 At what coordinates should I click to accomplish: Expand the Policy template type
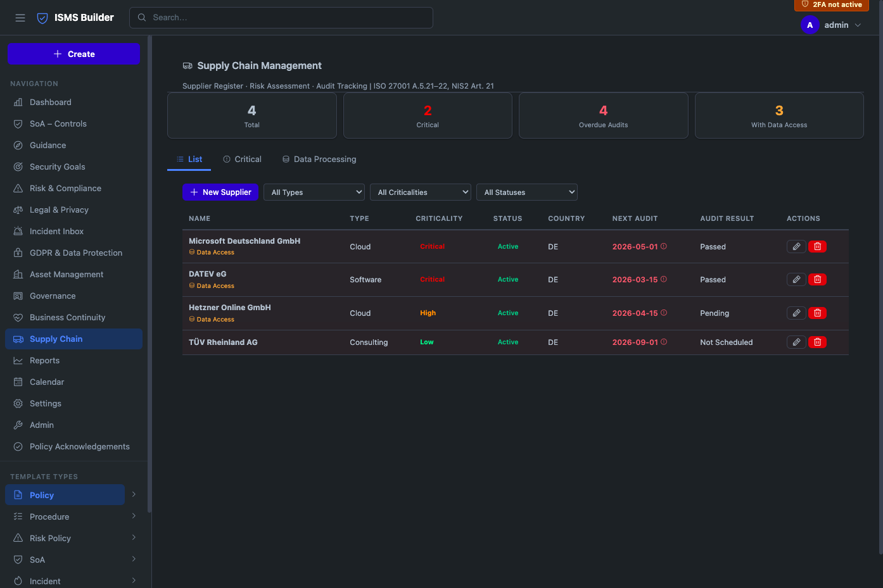click(134, 495)
